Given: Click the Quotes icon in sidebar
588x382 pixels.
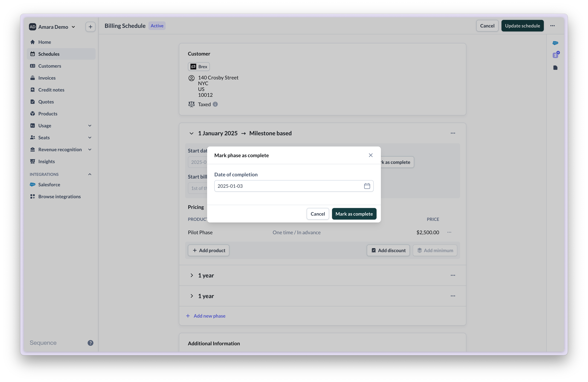Looking at the screenshot, I should coord(32,102).
